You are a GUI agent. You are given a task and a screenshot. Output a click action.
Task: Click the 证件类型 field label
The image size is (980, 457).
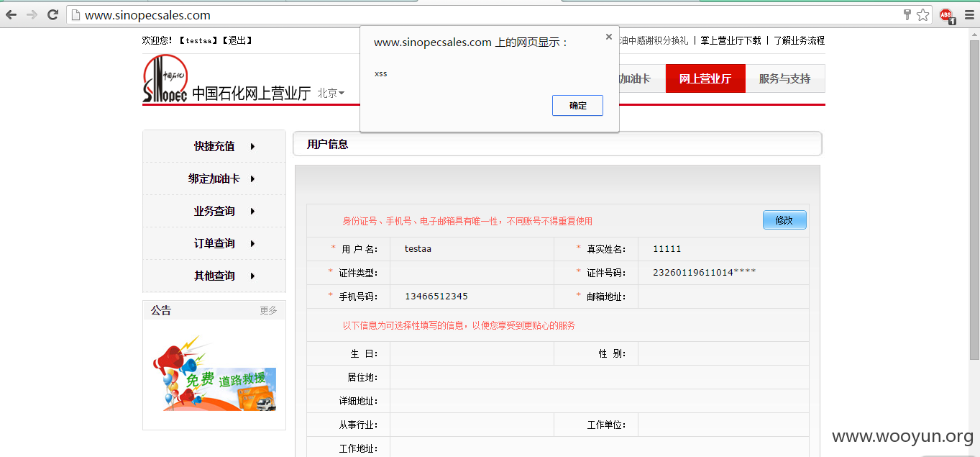[x=358, y=273]
